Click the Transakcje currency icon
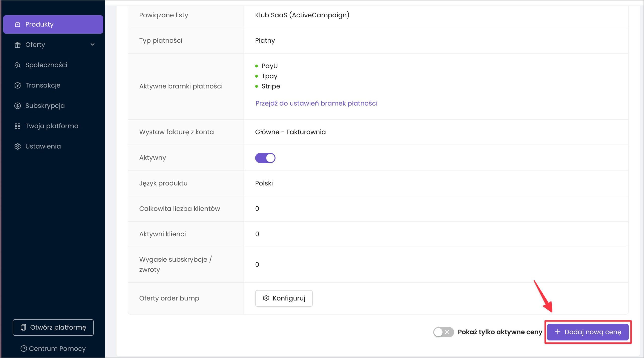 (17, 85)
